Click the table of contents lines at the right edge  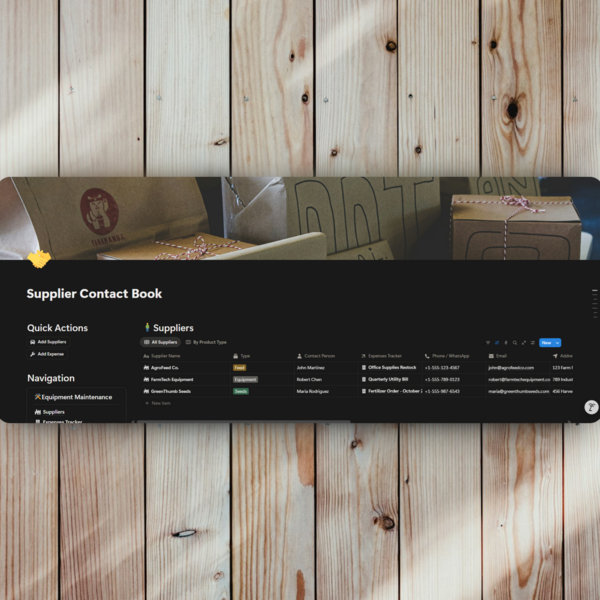tap(595, 304)
